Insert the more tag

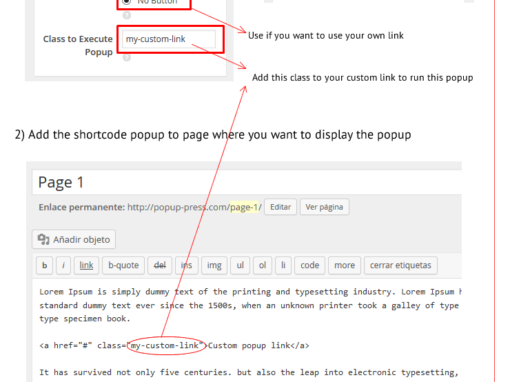[x=344, y=265]
